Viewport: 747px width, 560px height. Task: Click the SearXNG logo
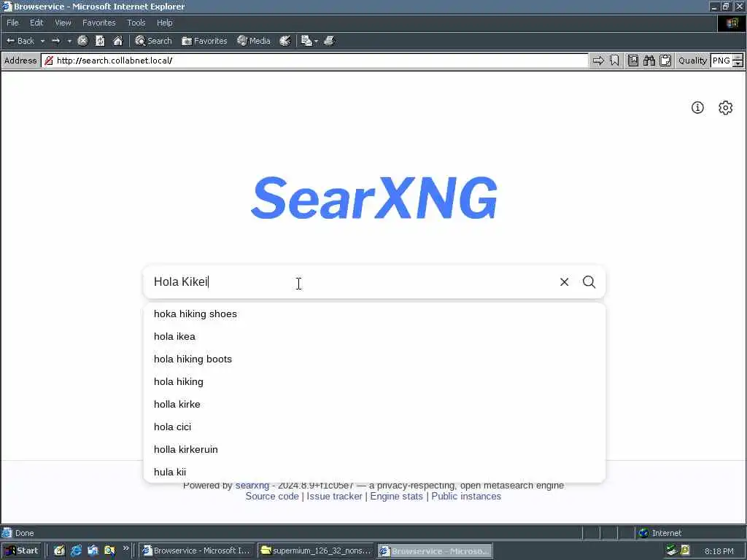(374, 198)
